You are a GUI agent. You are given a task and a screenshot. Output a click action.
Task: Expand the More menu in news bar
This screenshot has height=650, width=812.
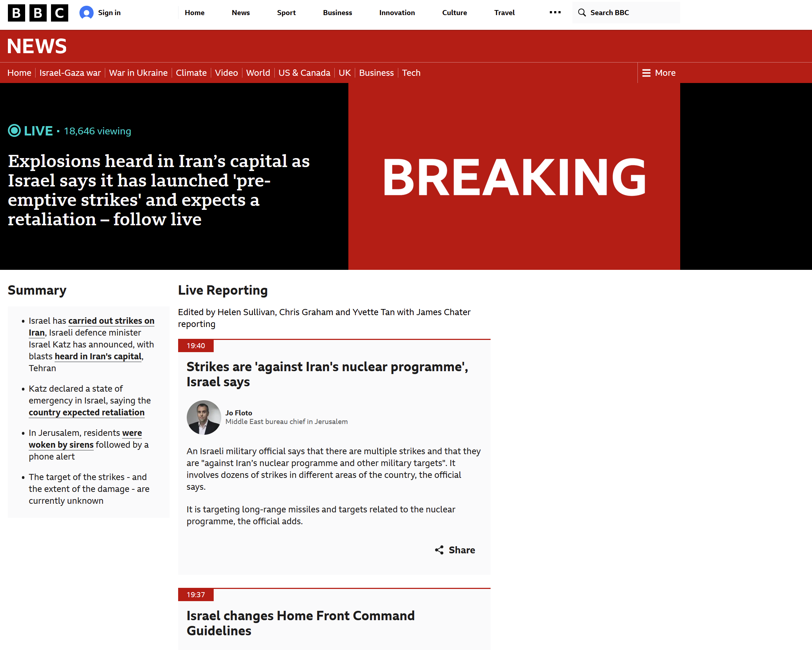tap(659, 73)
